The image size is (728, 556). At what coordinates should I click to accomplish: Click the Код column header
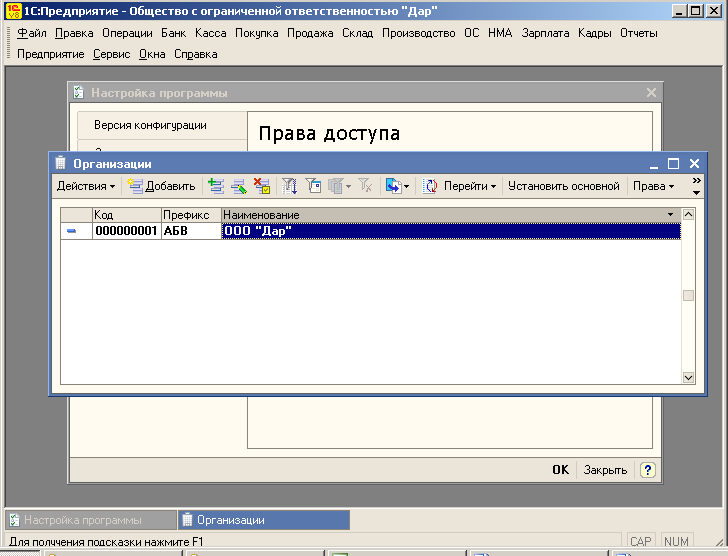tap(126, 215)
